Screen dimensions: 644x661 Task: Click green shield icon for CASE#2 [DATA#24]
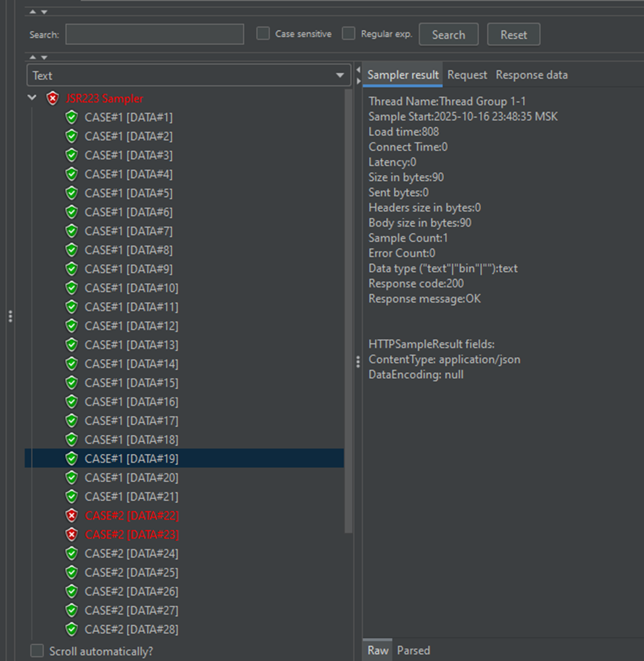pyautogui.click(x=71, y=554)
